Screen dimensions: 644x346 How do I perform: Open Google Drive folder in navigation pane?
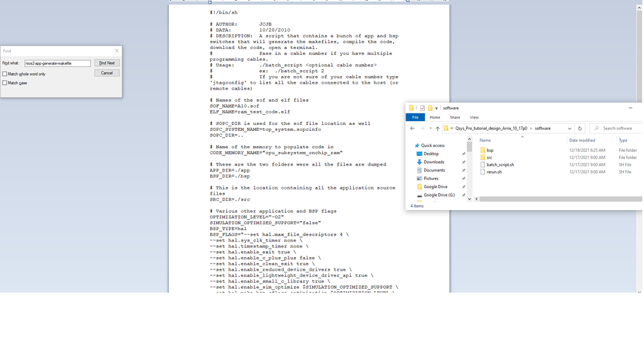[x=435, y=187]
